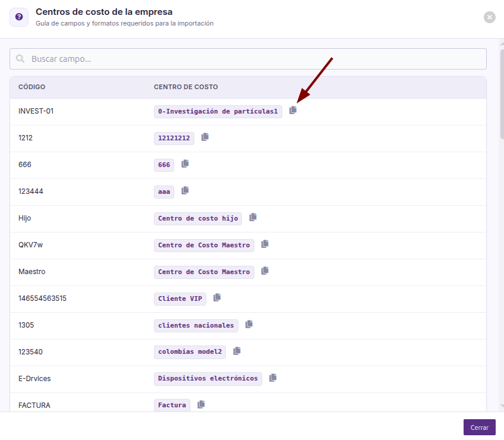Viewport: 504px width, 440px height.
Task: Click the 0-Investigación de partículas1 tag
Action: click(218, 112)
